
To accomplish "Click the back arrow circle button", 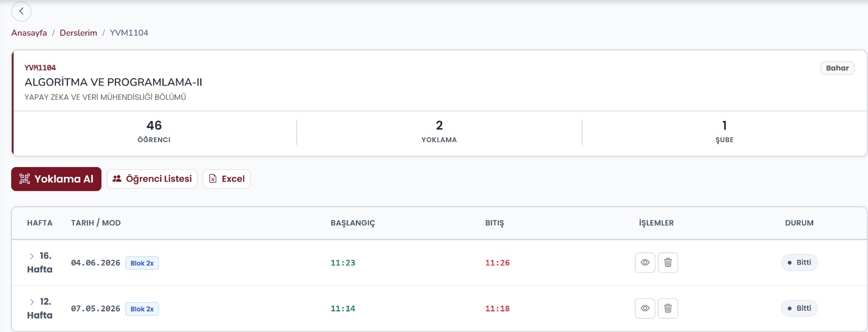I will [21, 11].
